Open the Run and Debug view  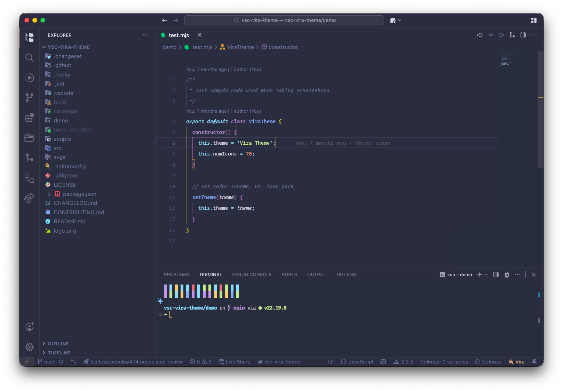(x=30, y=78)
